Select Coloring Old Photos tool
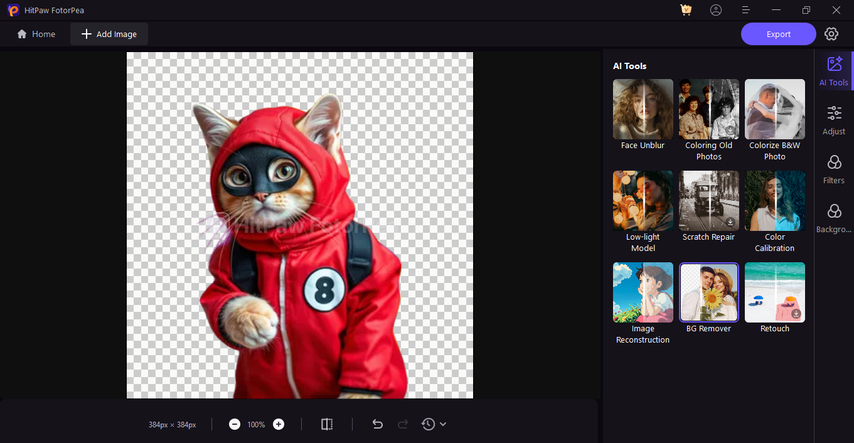854x443 pixels. click(x=709, y=109)
